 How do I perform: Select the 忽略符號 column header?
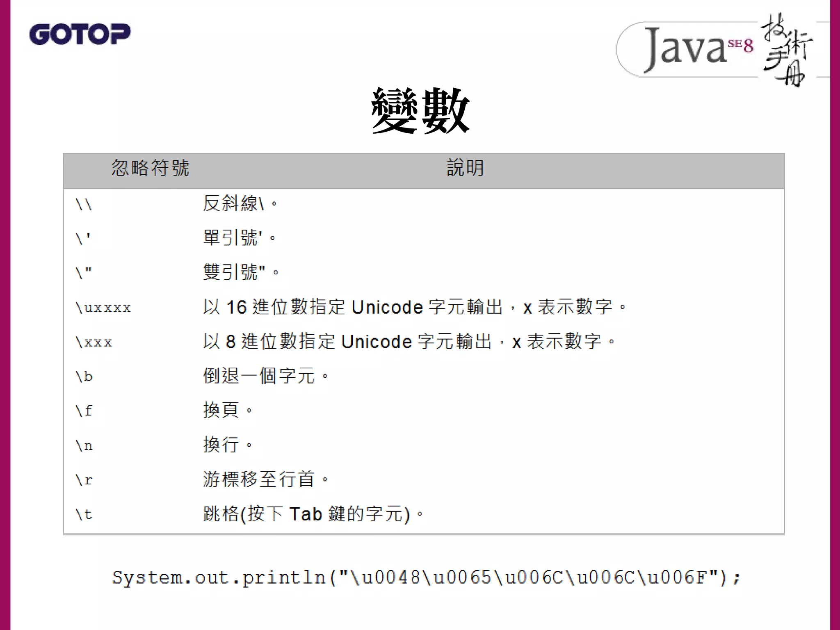150,168
